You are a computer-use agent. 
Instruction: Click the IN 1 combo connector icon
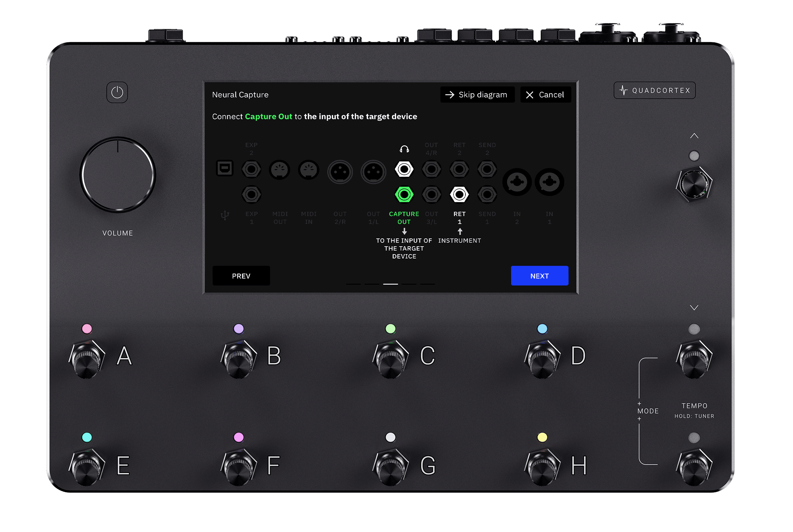(x=549, y=182)
